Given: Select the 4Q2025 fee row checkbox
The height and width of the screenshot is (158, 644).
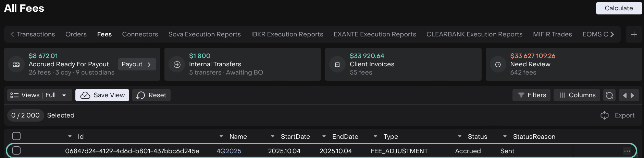Looking at the screenshot, I should [16, 150].
